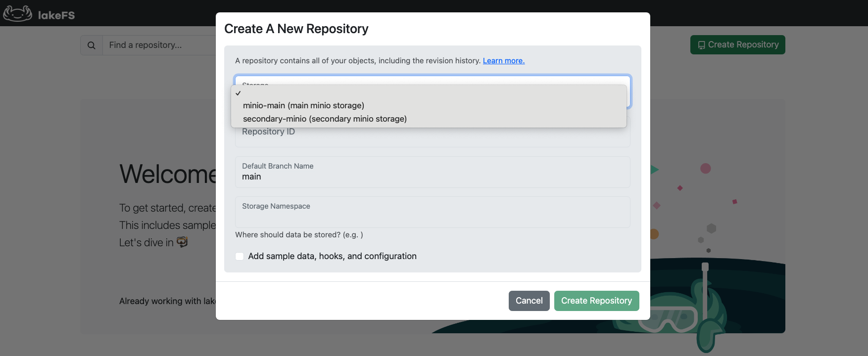Open the Learn more link
The width and height of the screenshot is (868, 356).
coord(503,61)
